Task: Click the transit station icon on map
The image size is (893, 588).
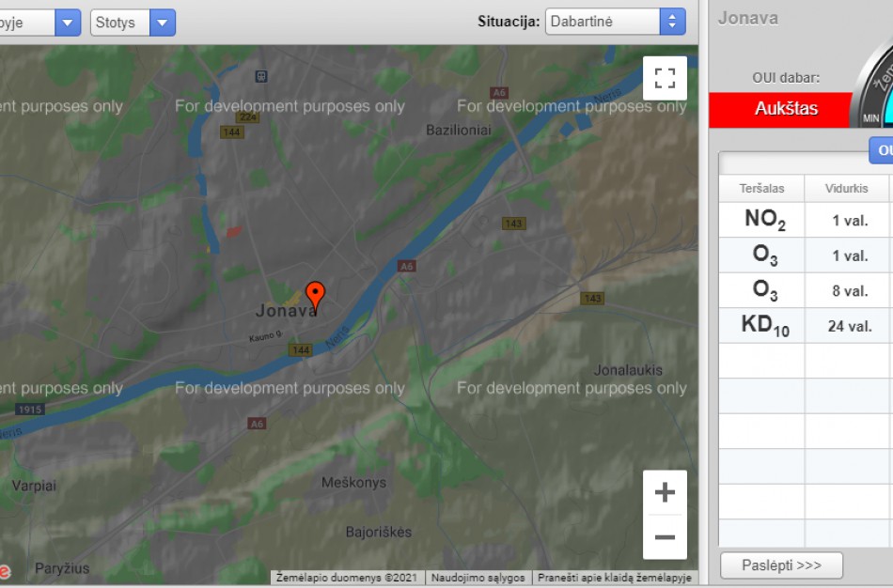Action: [x=260, y=76]
